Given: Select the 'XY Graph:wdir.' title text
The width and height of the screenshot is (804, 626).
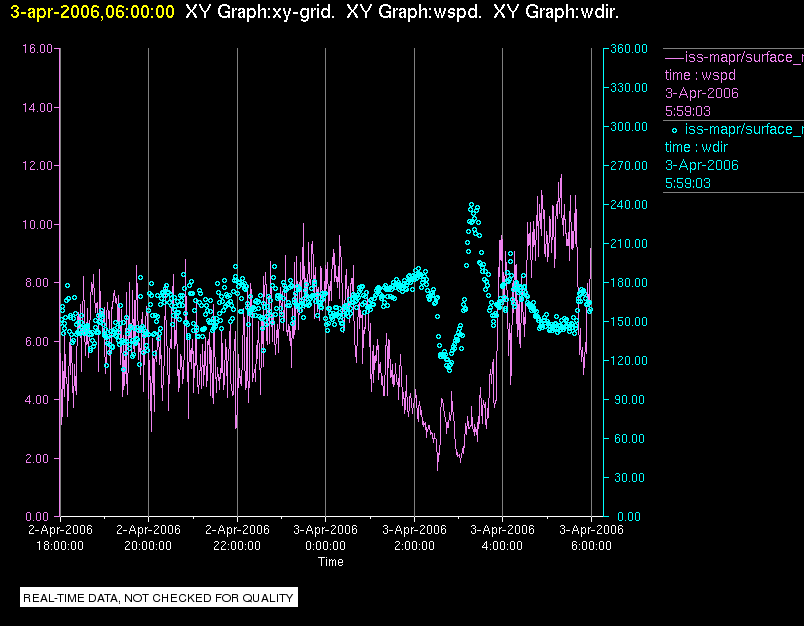Looking at the screenshot, I should [556, 12].
